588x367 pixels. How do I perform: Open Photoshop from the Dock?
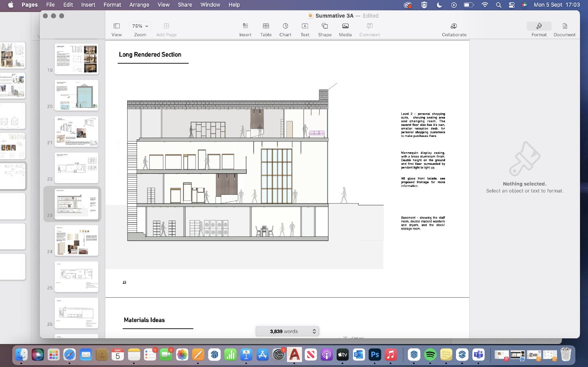375,355
